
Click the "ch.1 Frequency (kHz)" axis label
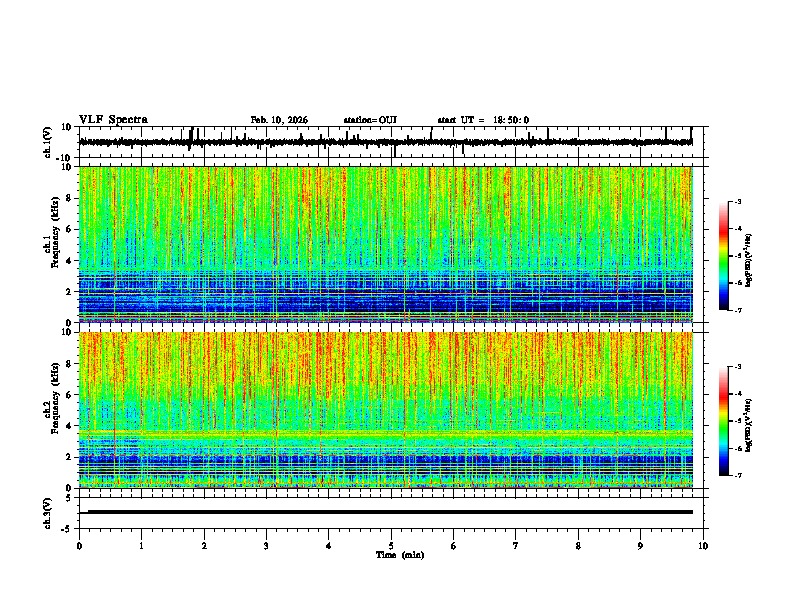(51, 232)
